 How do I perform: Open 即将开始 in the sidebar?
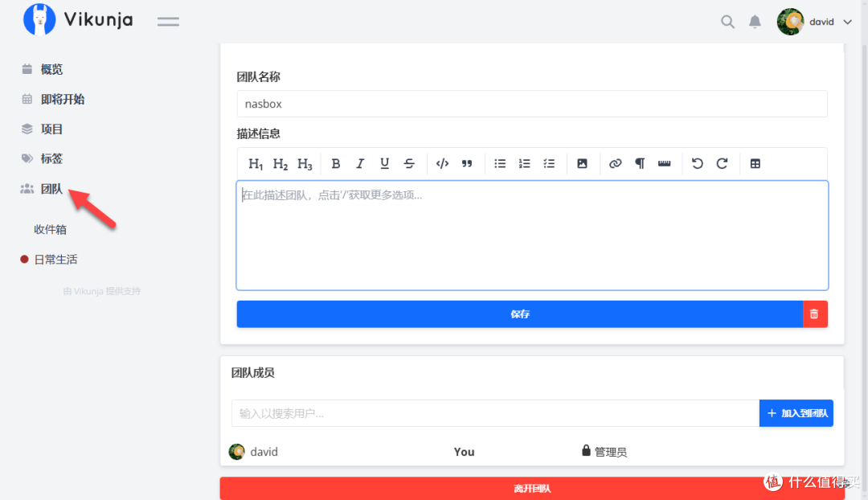click(63, 99)
